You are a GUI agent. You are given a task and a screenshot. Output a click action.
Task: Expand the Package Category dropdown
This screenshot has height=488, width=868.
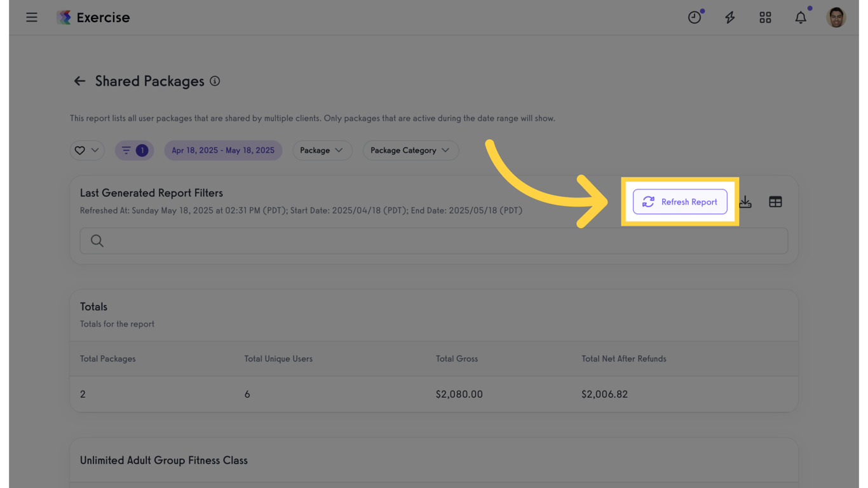click(410, 151)
